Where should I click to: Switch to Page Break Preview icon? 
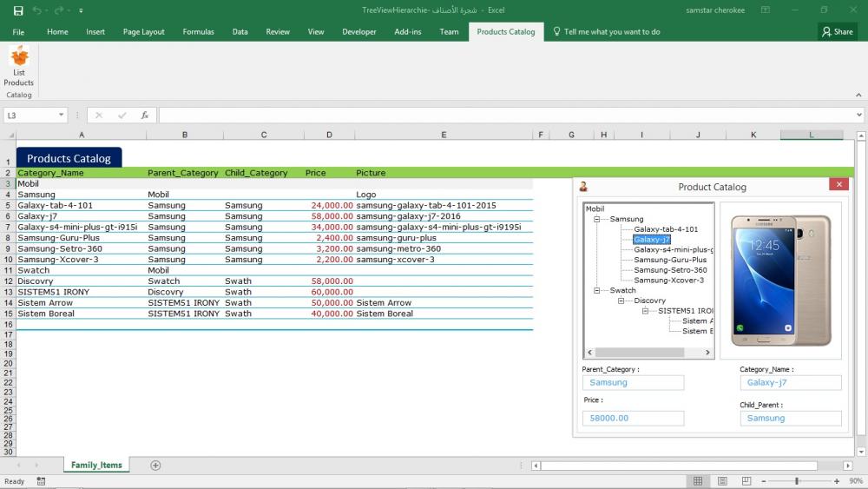point(746,481)
